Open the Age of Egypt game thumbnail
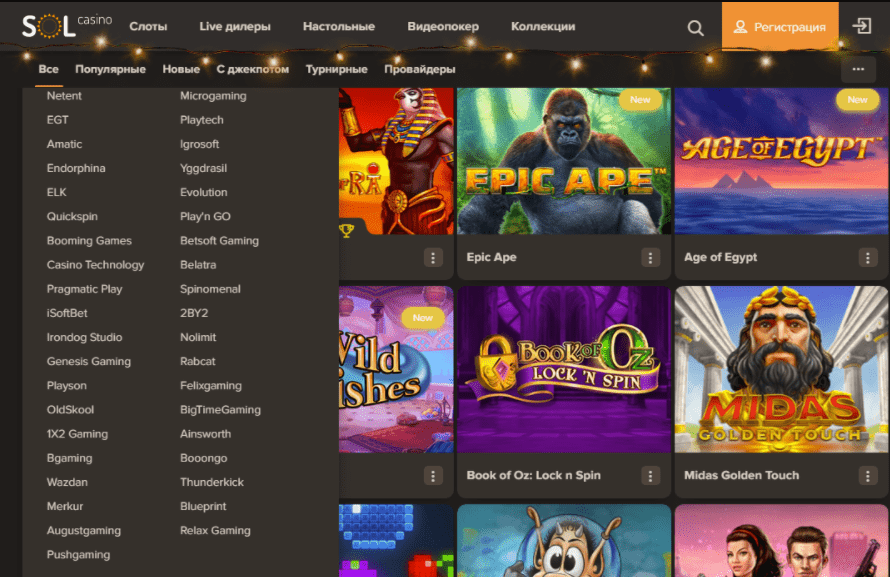Screen dimensions: 890x577 tap(781, 161)
